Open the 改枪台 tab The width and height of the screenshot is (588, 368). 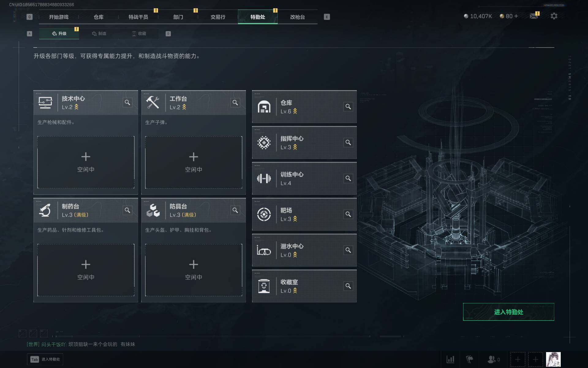pyautogui.click(x=297, y=17)
